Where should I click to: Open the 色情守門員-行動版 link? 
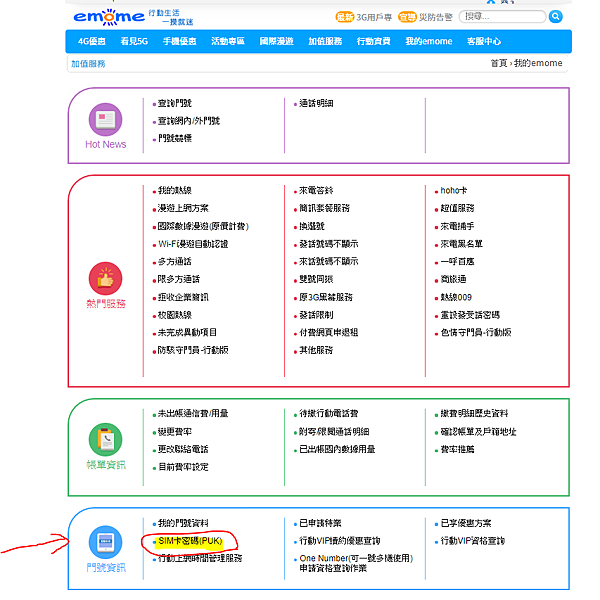[x=476, y=332]
